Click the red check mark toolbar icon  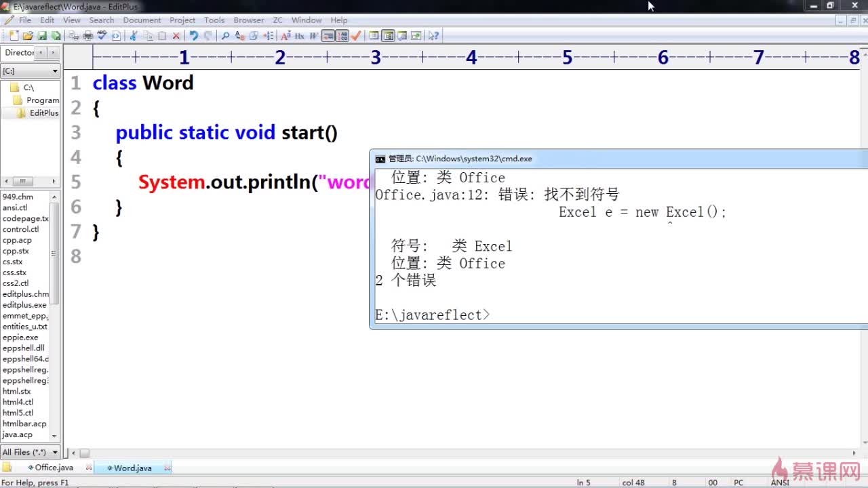click(355, 35)
